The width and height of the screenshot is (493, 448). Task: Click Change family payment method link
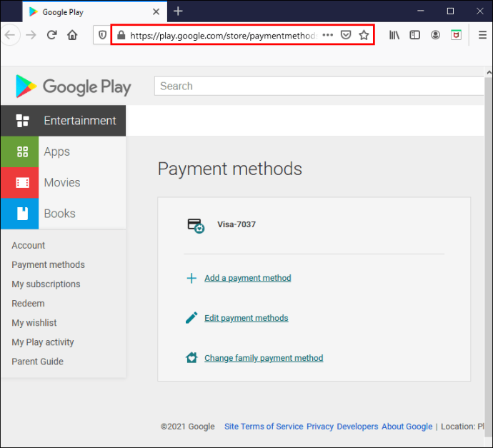pyautogui.click(x=264, y=358)
